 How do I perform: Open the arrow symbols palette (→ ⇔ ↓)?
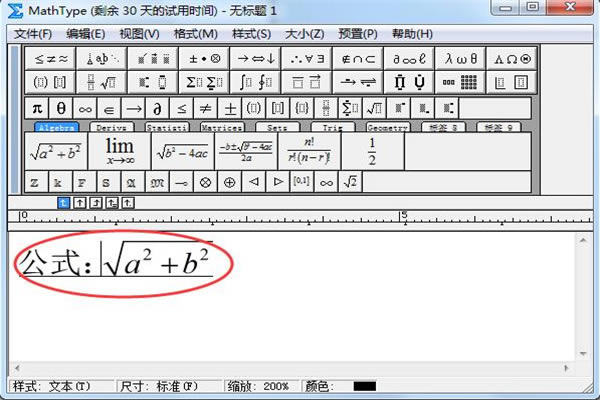255,59
